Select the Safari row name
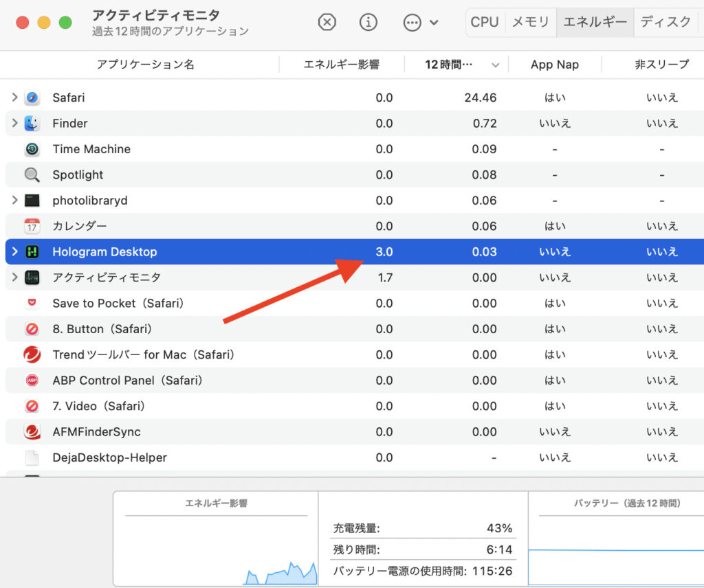This screenshot has width=704, height=588. [68, 98]
